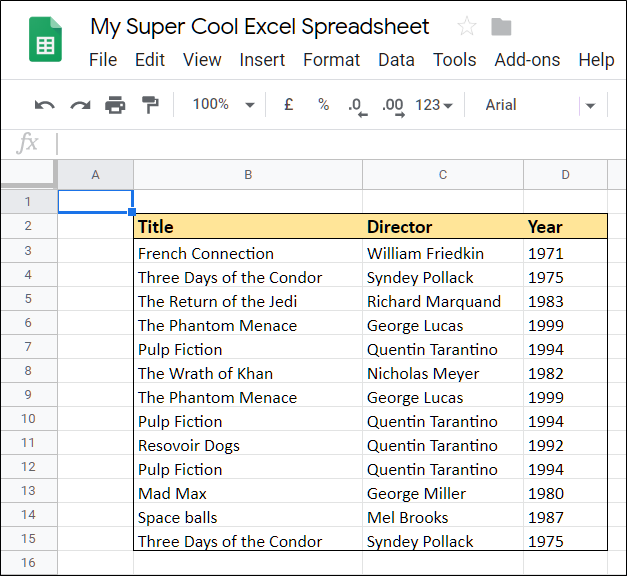The height and width of the screenshot is (576, 627).
Task: Open the move to folder icon
Action: click(x=502, y=27)
